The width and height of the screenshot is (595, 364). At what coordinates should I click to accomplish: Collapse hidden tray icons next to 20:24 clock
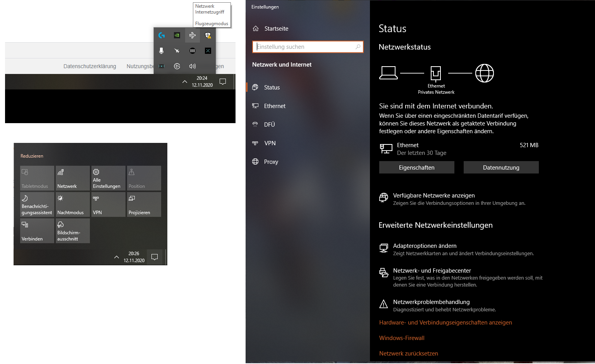(185, 82)
